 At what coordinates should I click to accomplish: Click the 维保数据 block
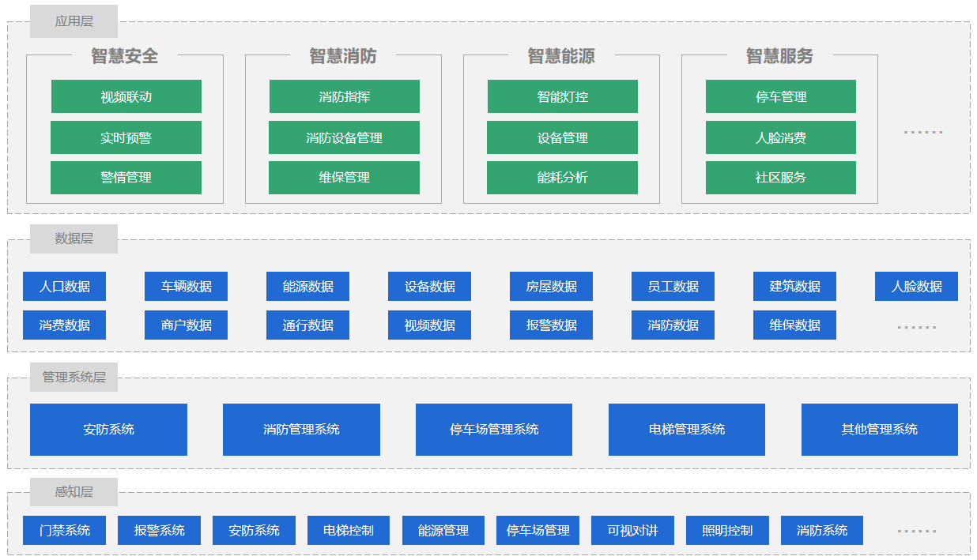794,325
